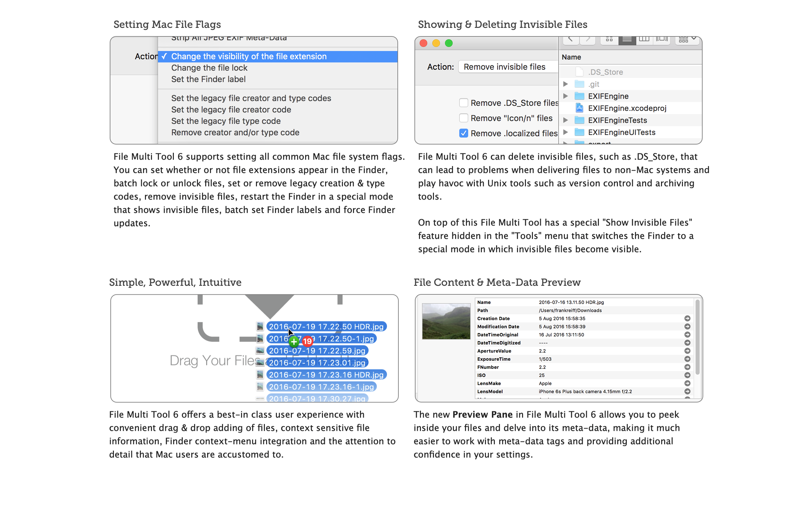Open the Remove invisible files action dropdown
The width and height of the screenshot is (812, 507).
click(x=507, y=67)
